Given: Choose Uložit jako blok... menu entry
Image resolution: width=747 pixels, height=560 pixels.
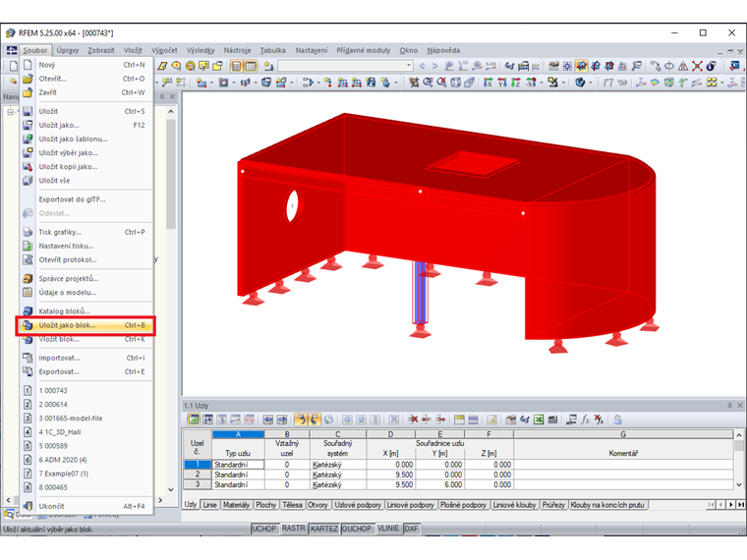Looking at the screenshot, I should (x=86, y=325).
